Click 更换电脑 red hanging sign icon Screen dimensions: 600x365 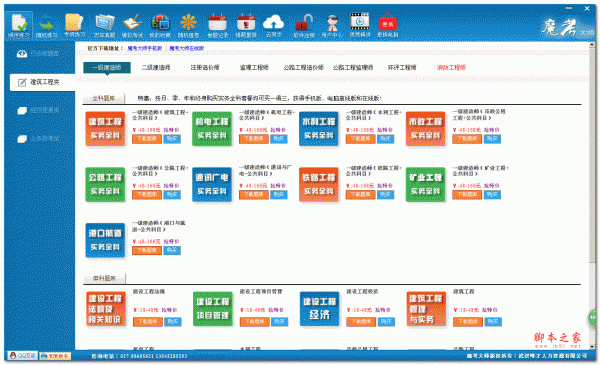tap(387, 25)
